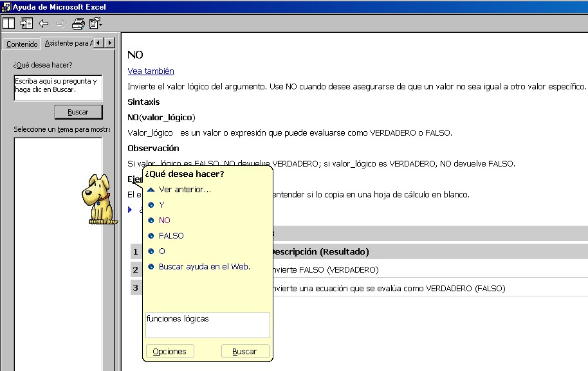Click the '¿Qué desea hacer?' label in left pane
This screenshot has height=371, width=588.
[42, 65]
